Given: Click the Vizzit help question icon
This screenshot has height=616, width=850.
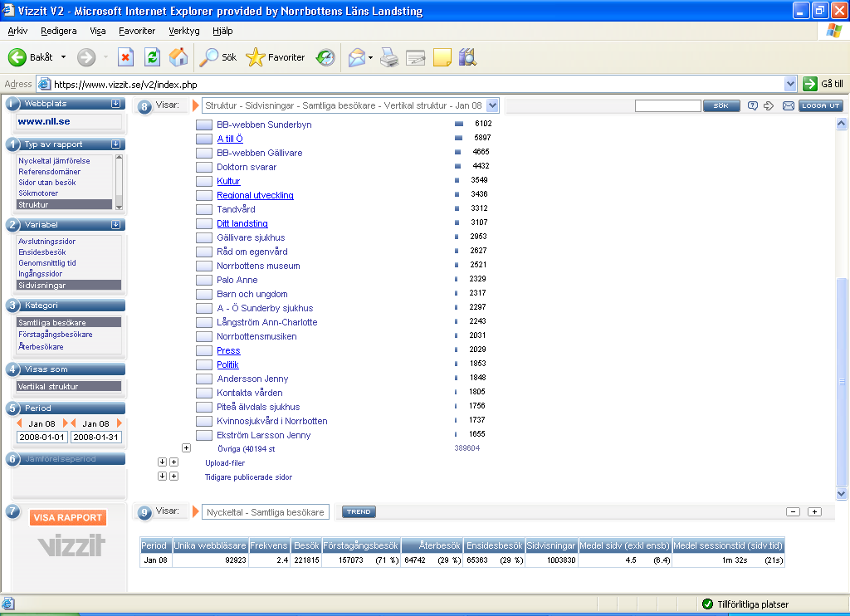Looking at the screenshot, I should pos(752,105).
